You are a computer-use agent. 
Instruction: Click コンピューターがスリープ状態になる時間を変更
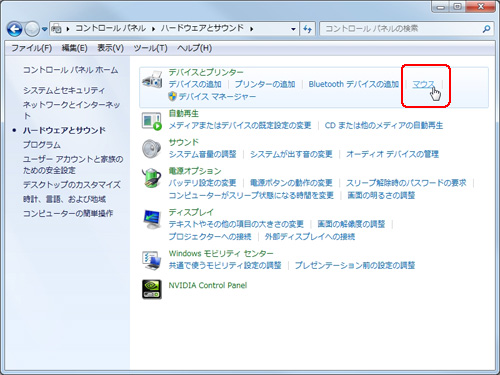251,195
